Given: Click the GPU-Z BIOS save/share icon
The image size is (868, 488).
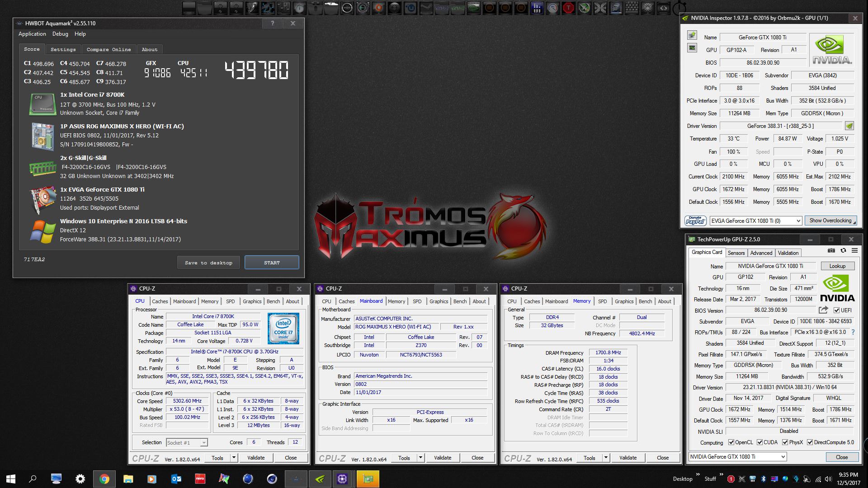Looking at the screenshot, I should [x=823, y=310].
